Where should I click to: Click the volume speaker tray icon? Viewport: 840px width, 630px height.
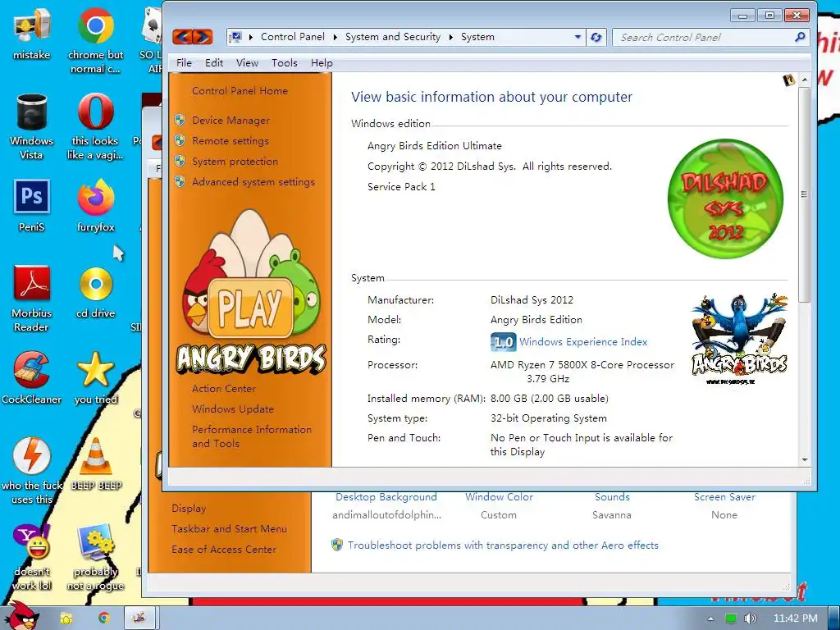tap(750, 619)
